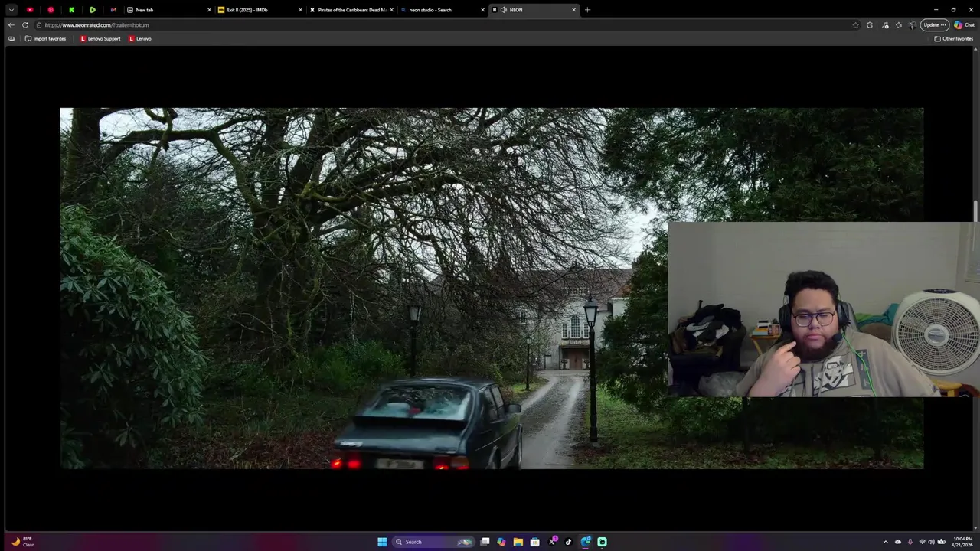
Task: Close the NEON tab
Action: [573, 10]
